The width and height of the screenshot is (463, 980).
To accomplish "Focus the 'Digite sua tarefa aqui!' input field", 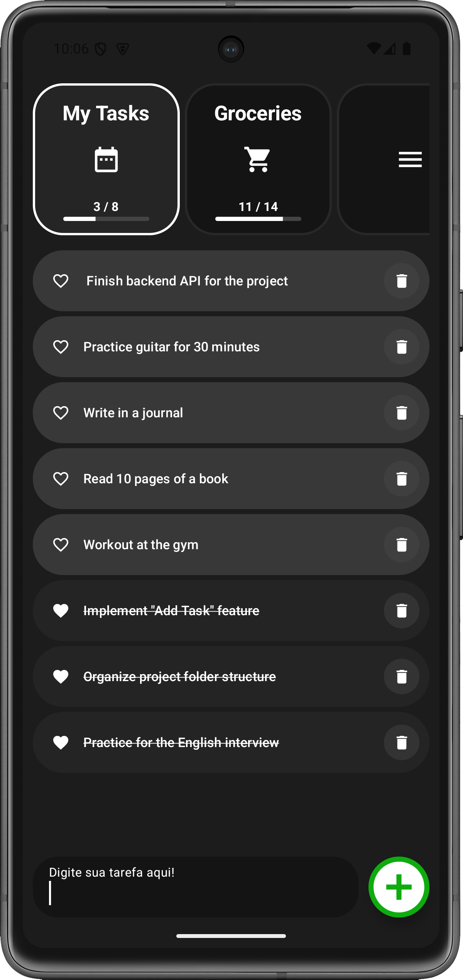I will point(196,887).
